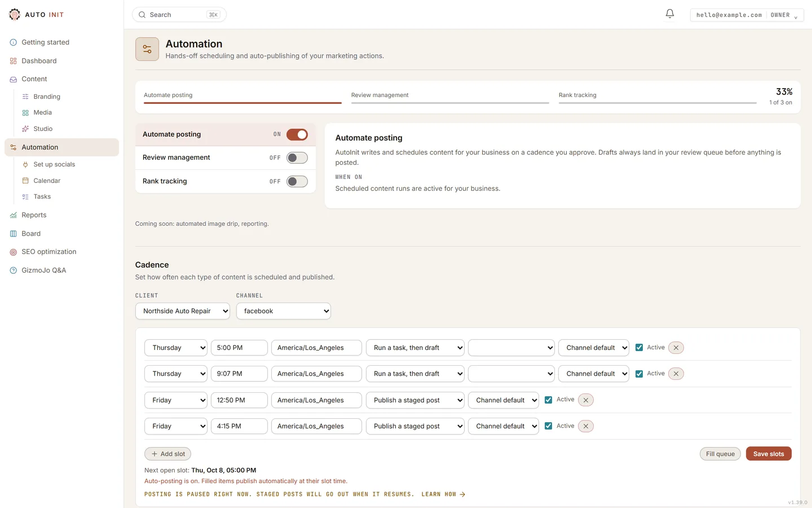Open the Client dropdown Northside Auto Repair
This screenshot has height=508, width=812.
[183, 311]
